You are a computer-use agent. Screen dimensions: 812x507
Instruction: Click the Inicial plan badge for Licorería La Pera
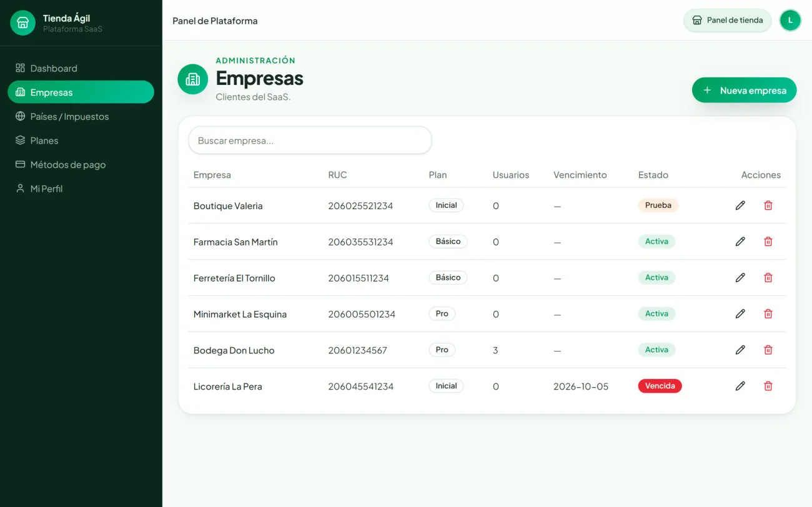coord(446,386)
